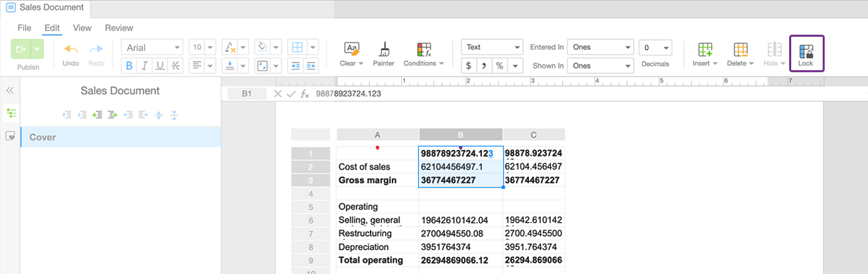
Task: Toggle Italic formatting button
Action: pyautogui.click(x=144, y=65)
